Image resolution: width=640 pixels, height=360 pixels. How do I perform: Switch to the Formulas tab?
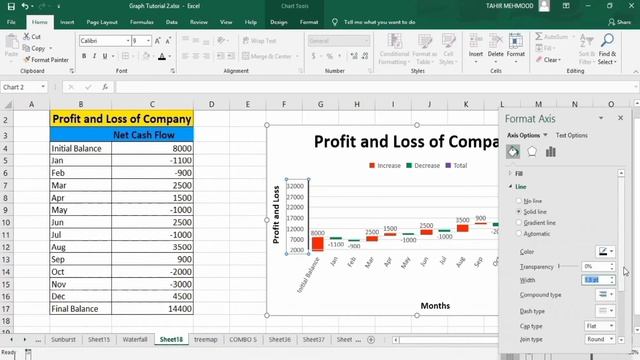tap(142, 22)
